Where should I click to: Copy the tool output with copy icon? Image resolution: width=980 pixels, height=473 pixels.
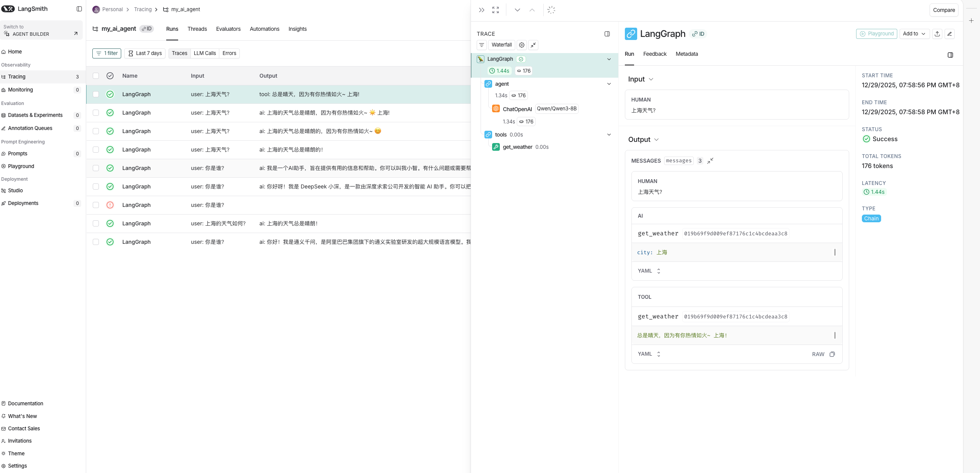pyautogui.click(x=832, y=354)
